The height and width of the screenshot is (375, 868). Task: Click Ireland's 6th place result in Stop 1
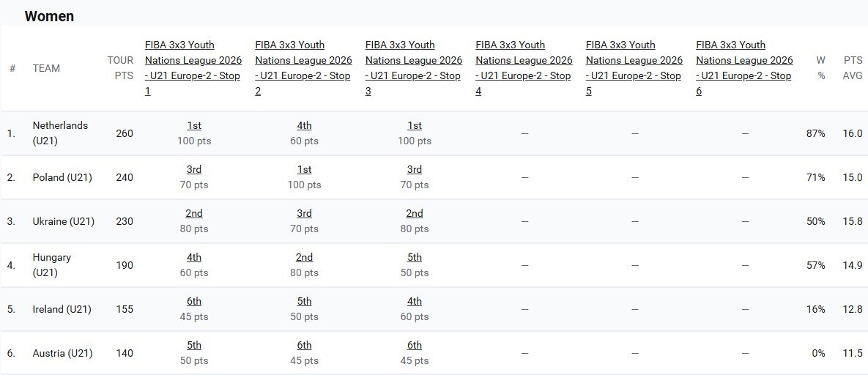pos(194,301)
